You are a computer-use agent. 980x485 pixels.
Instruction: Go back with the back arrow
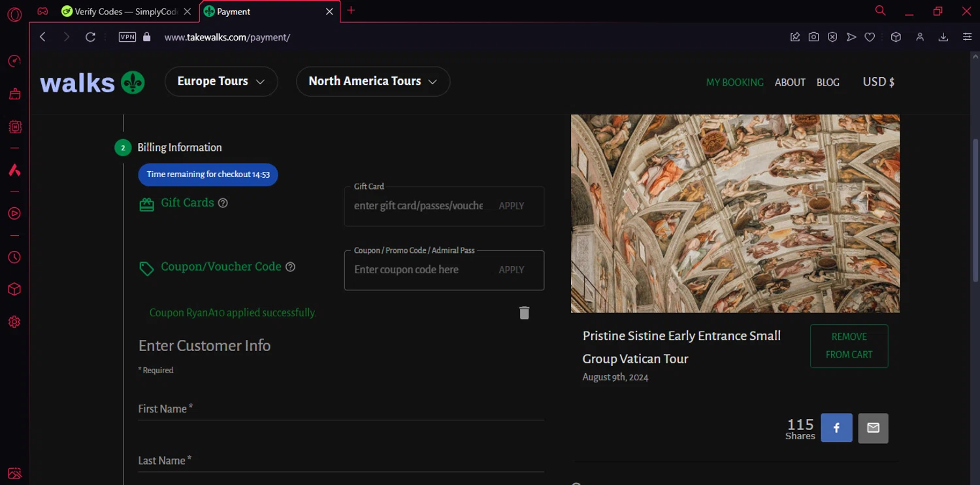click(43, 37)
